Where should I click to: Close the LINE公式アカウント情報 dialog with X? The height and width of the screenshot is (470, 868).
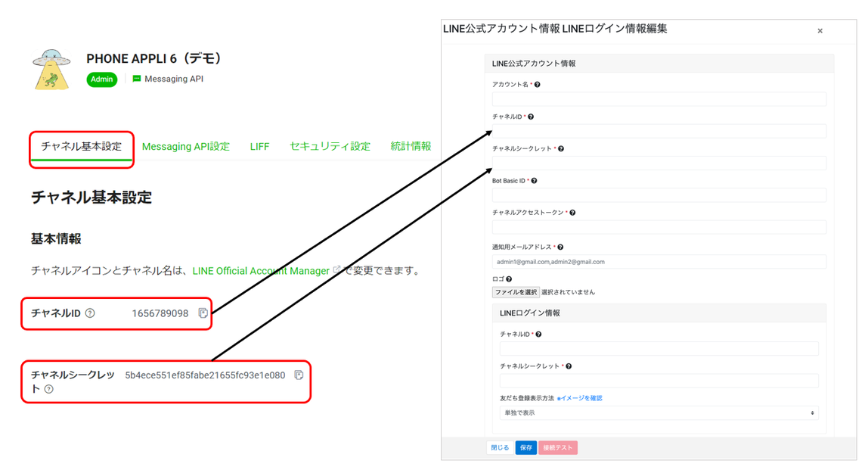pyautogui.click(x=820, y=31)
